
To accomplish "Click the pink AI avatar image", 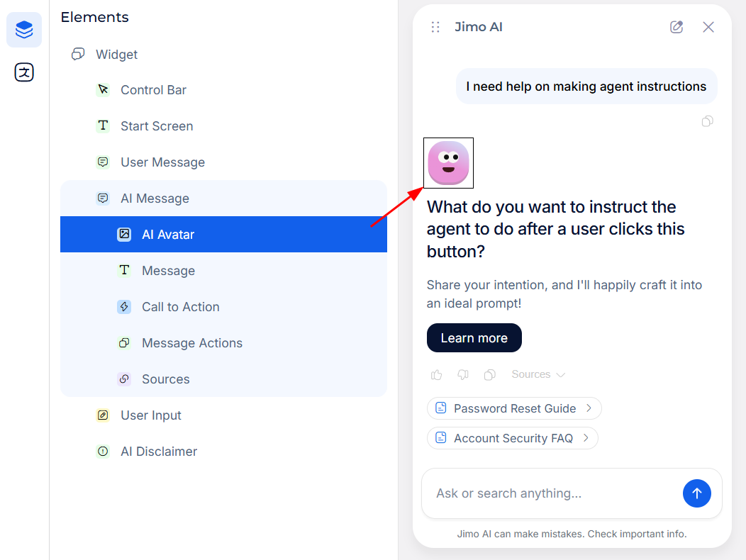I will [448, 163].
